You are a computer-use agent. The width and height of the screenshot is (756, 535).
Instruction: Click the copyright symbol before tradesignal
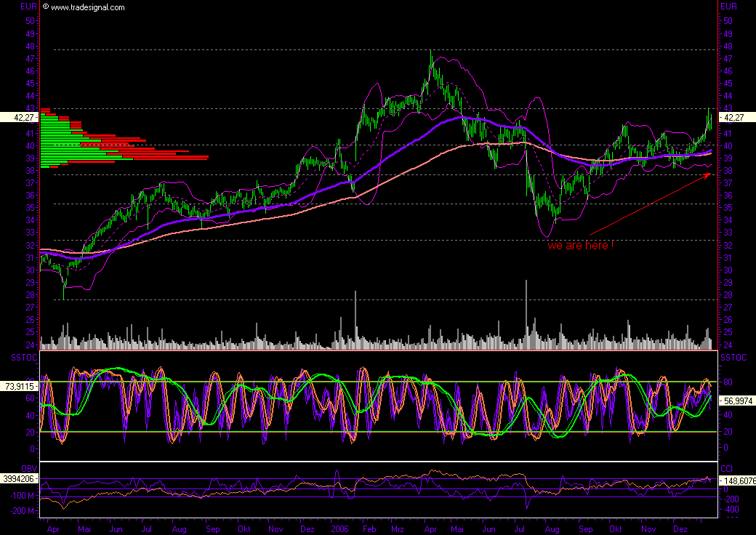pos(46,7)
